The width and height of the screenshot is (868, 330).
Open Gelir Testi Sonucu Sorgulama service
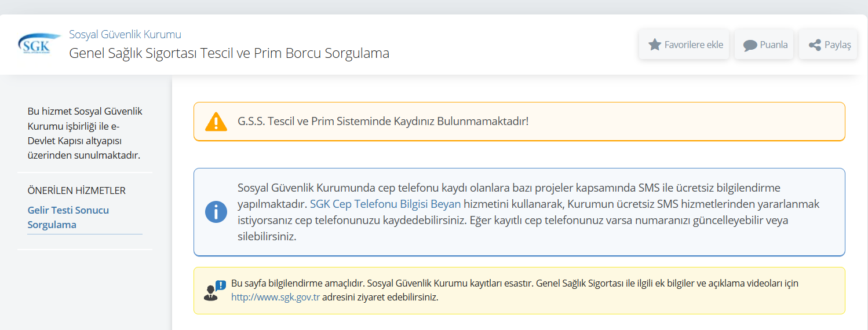68,217
